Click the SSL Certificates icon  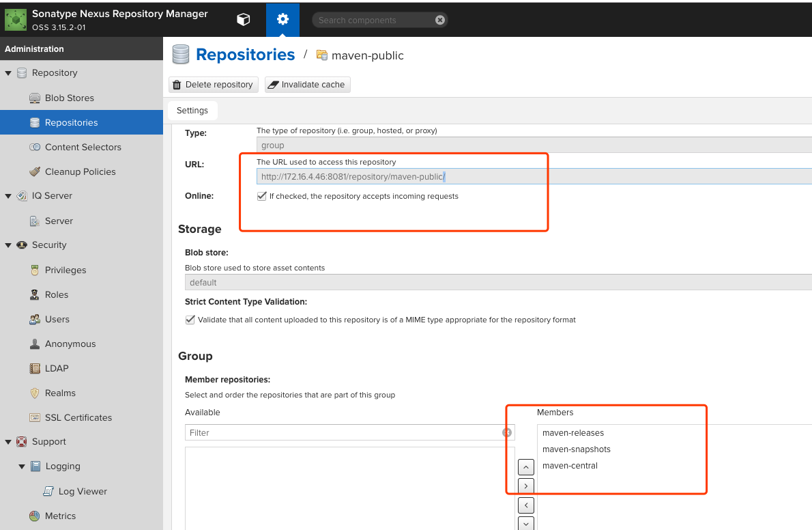(x=35, y=417)
